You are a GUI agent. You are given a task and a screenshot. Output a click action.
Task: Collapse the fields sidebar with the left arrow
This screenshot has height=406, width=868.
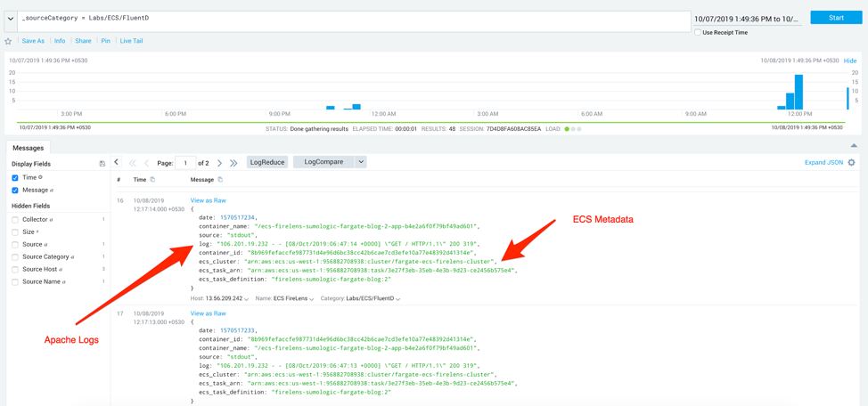pos(116,162)
